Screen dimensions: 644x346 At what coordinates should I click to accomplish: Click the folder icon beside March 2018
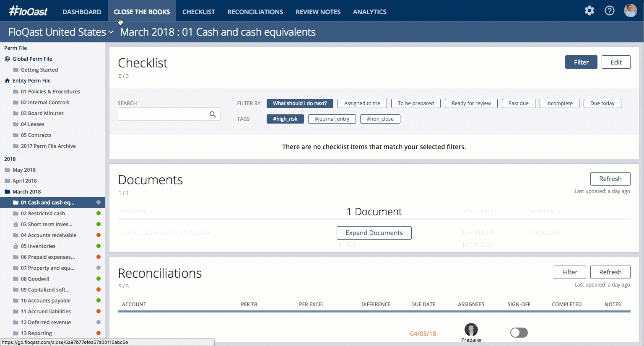(7, 192)
